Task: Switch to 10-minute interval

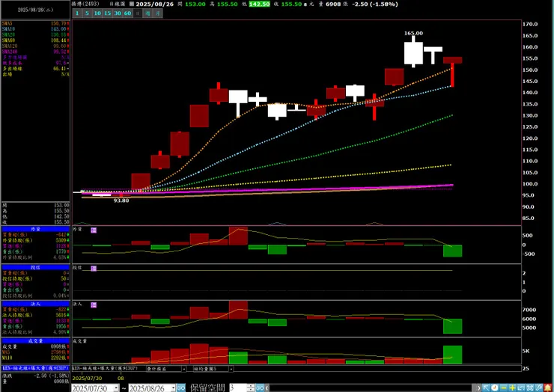Action: point(97,13)
